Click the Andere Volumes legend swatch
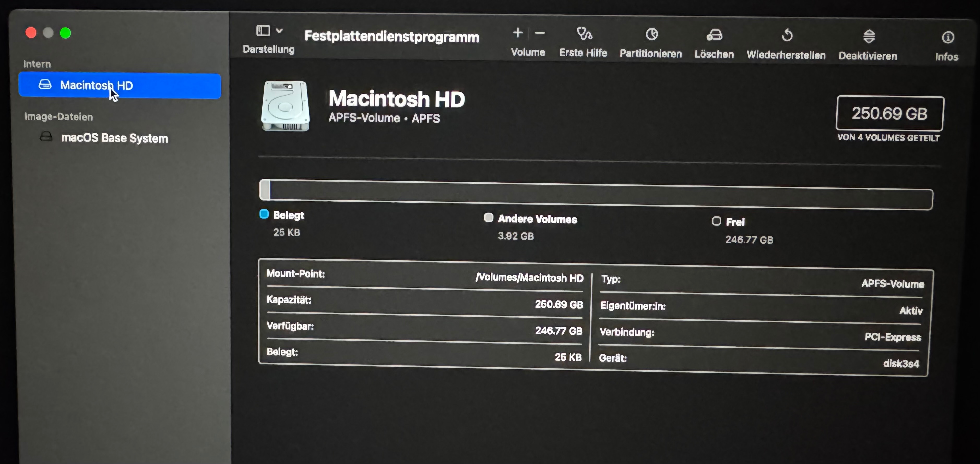The width and height of the screenshot is (980, 464). coord(489,218)
